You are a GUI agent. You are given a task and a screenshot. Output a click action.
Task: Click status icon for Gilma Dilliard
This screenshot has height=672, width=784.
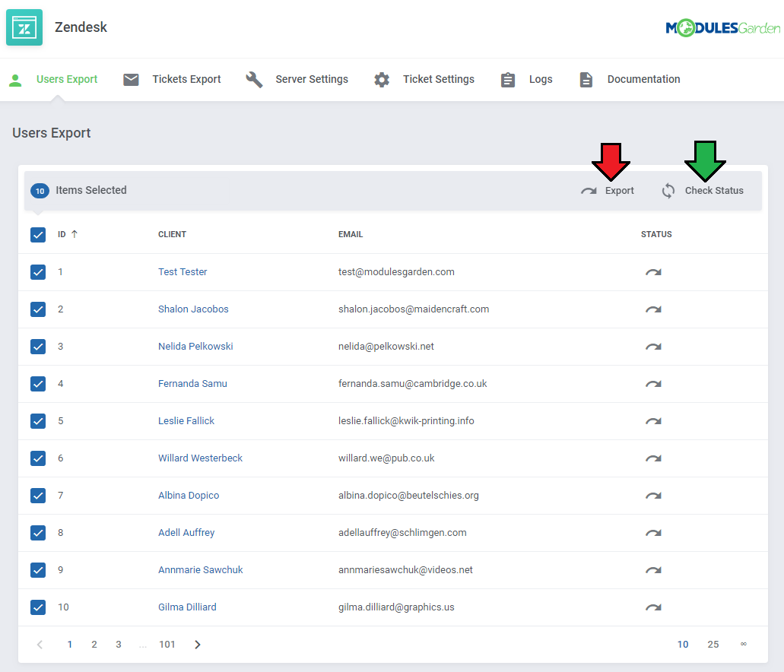(653, 607)
